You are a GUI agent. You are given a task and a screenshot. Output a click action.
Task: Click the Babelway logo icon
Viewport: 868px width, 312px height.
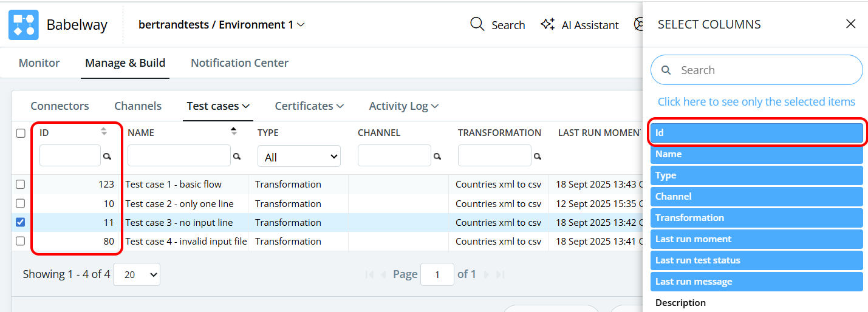pos(24,25)
